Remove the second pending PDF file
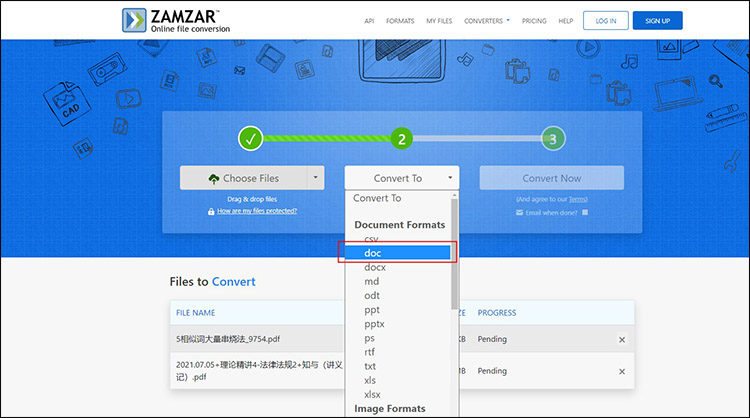The width and height of the screenshot is (750, 418). pos(622,371)
